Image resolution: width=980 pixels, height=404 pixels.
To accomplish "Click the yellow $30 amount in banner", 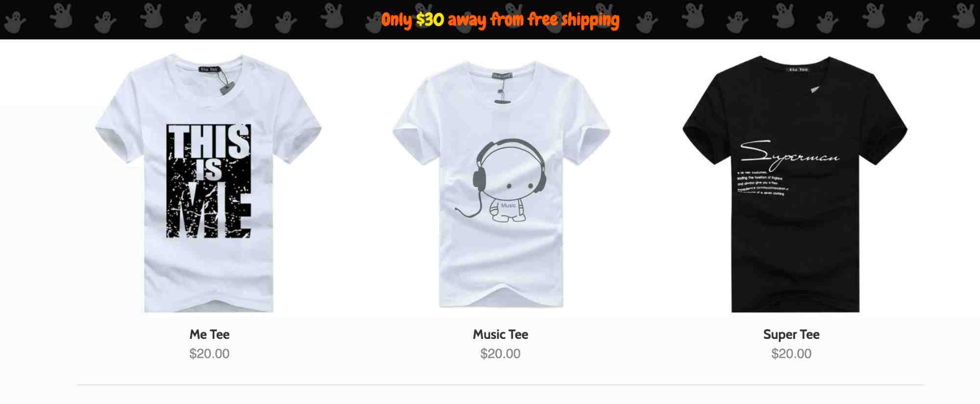I will click(x=430, y=20).
